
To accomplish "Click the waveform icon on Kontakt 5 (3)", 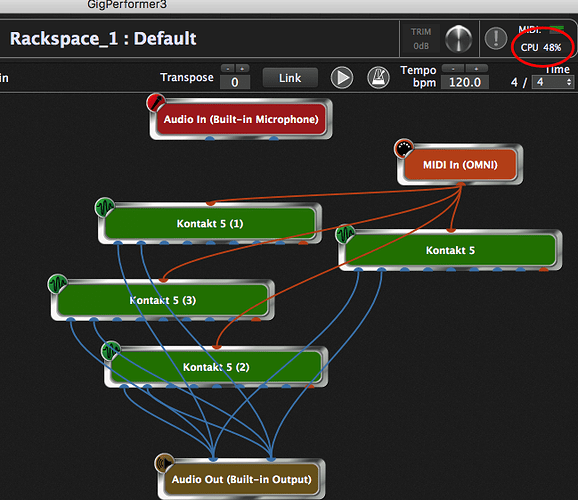I will tap(58, 284).
